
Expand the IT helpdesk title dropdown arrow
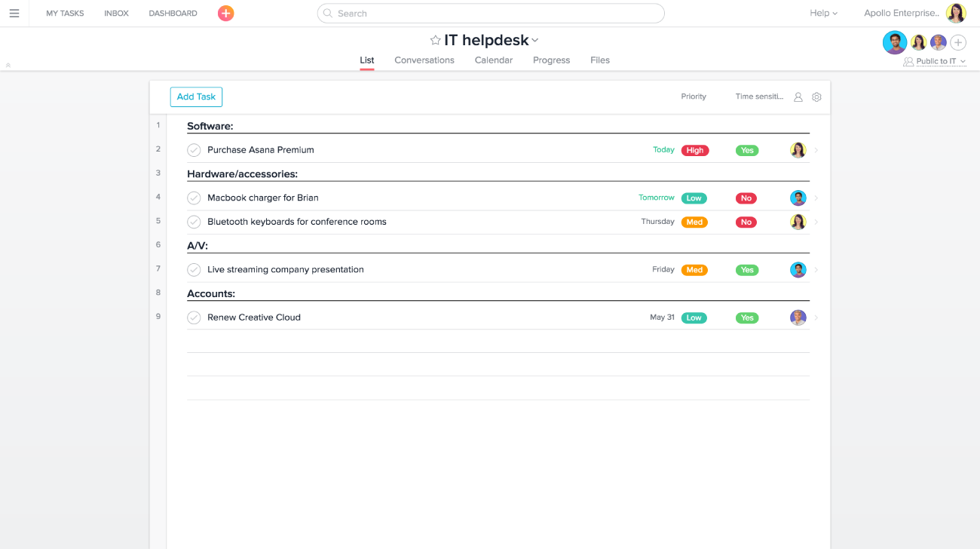[x=535, y=41]
